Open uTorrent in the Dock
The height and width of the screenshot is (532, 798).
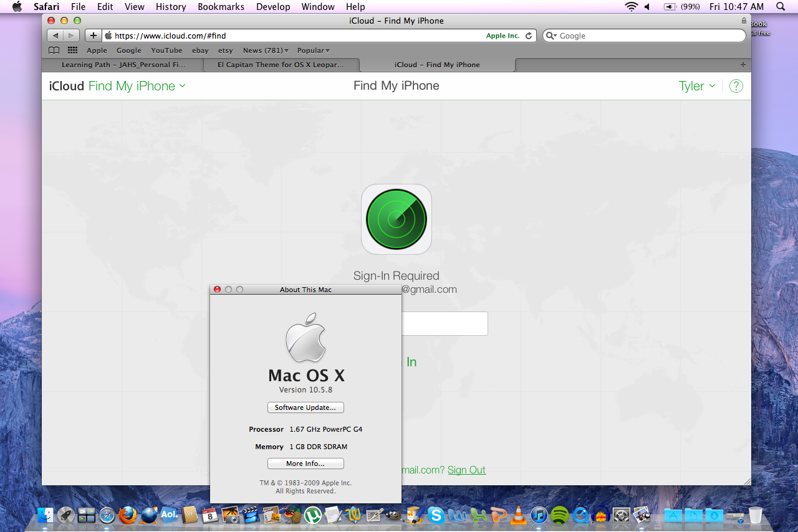312,515
